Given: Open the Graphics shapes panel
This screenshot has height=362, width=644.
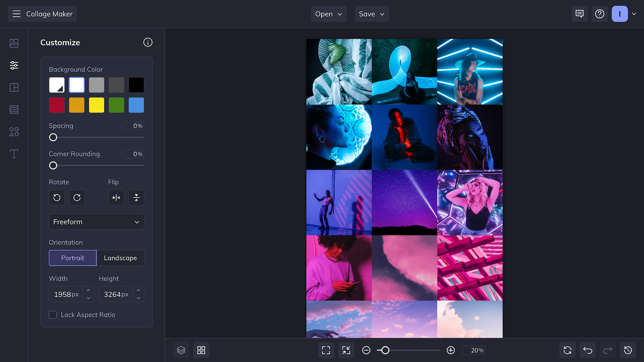Looking at the screenshot, I should click(x=14, y=132).
